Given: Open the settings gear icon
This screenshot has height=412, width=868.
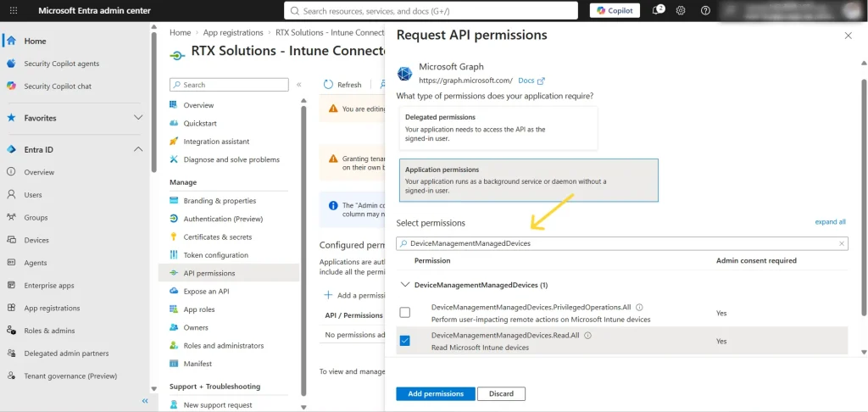Looking at the screenshot, I should tap(681, 10).
